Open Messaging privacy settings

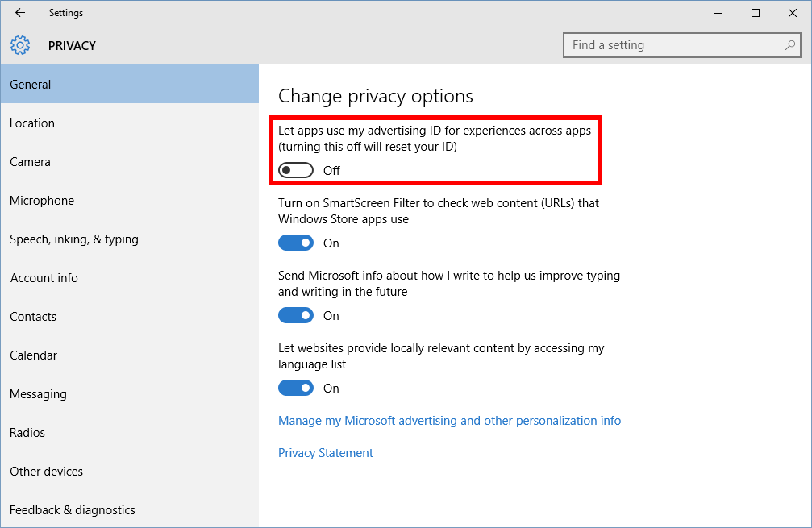[38, 394]
